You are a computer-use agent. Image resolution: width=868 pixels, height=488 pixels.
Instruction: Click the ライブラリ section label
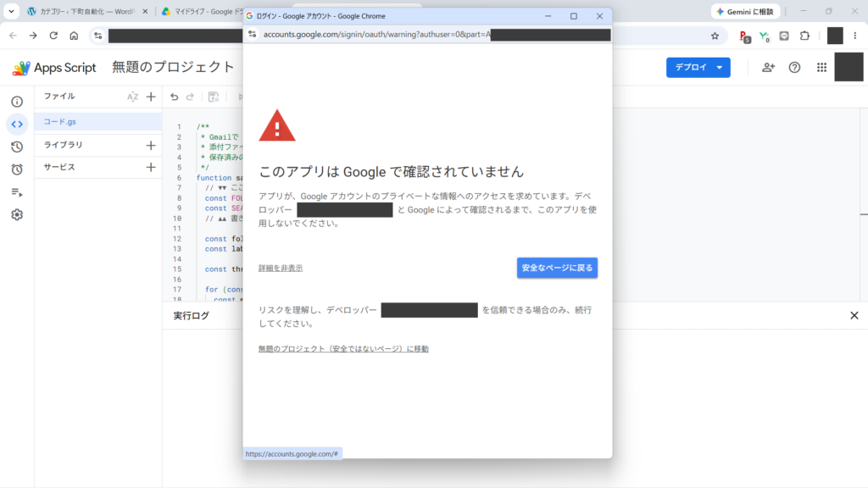[63, 145]
